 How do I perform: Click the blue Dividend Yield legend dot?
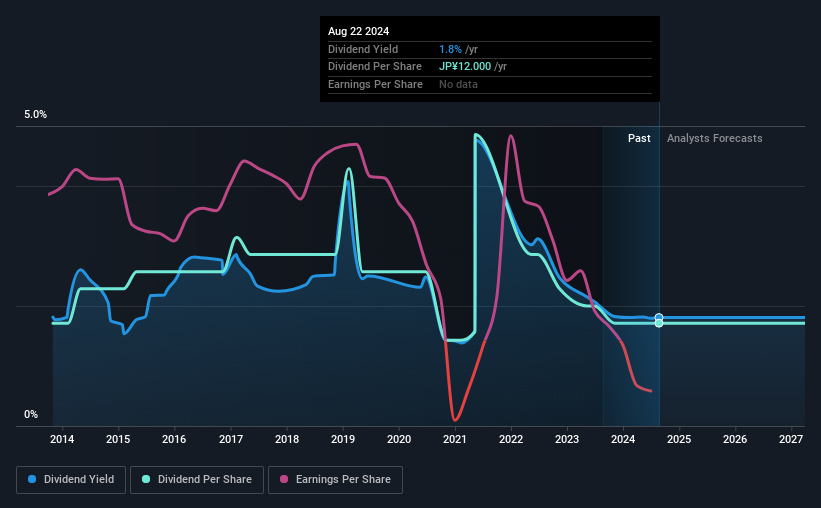32,479
